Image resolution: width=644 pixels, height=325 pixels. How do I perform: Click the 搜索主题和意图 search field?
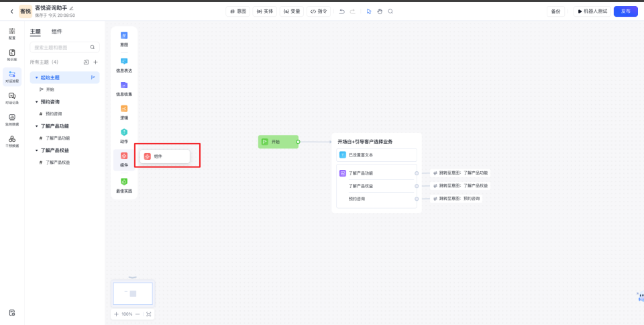pos(60,47)
